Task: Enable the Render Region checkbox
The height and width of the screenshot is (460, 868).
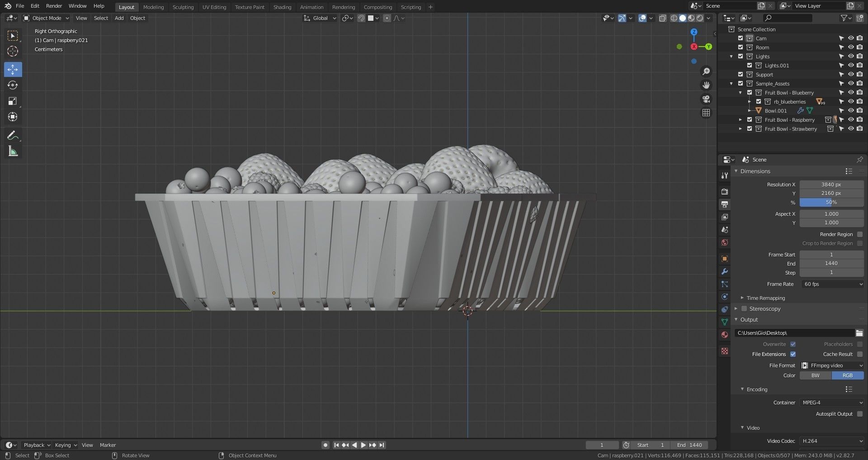Action: 859,234
